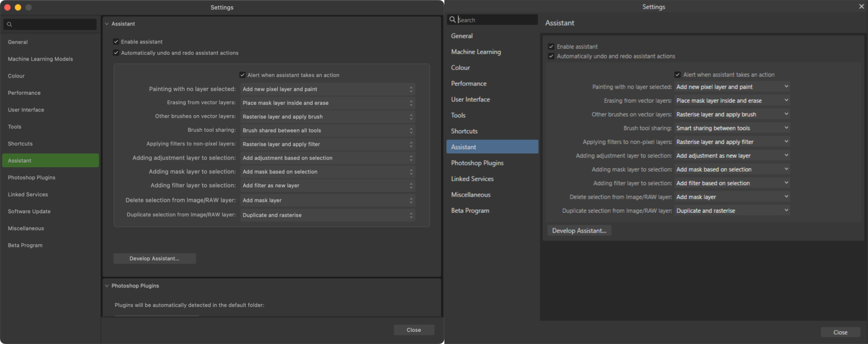This screenshot has height=344, width=868.
Task: Expand the Photoshop Plugins section
Action: (107, 286)
